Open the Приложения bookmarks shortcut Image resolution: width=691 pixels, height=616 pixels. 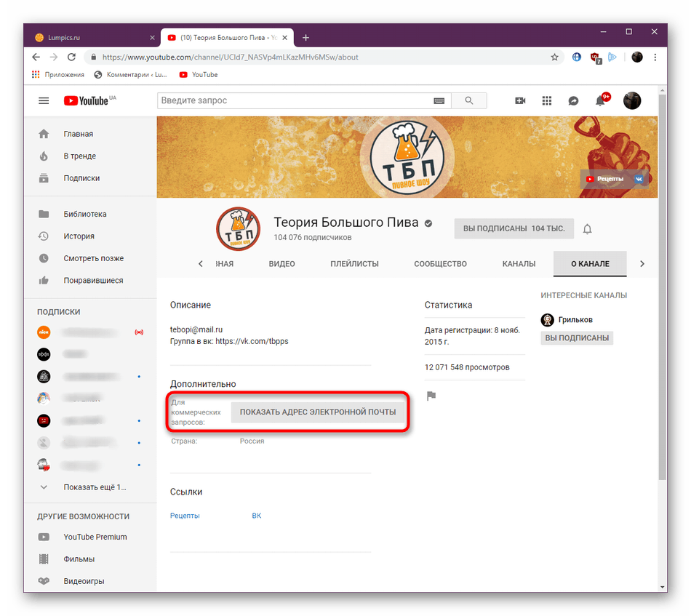coord(58,74)
